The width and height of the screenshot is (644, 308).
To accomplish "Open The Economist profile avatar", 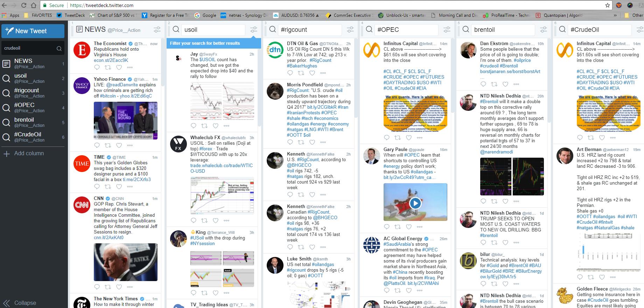I will 82,50.
